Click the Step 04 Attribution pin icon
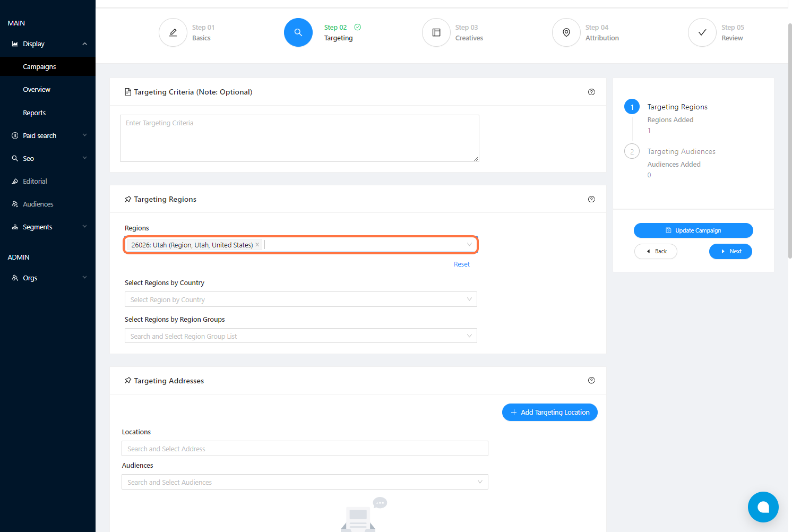792x532 pixels. [566, 32]
